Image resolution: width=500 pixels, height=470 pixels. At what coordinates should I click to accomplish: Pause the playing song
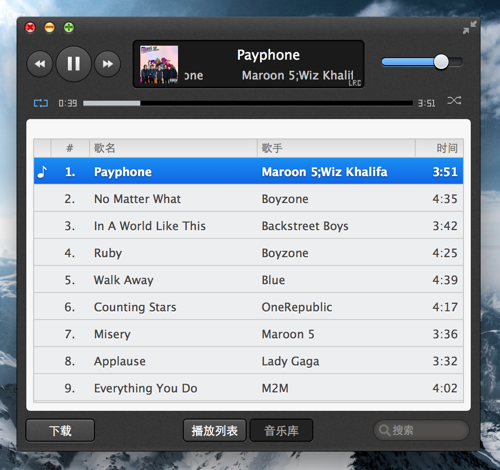(x=73, y=64)
